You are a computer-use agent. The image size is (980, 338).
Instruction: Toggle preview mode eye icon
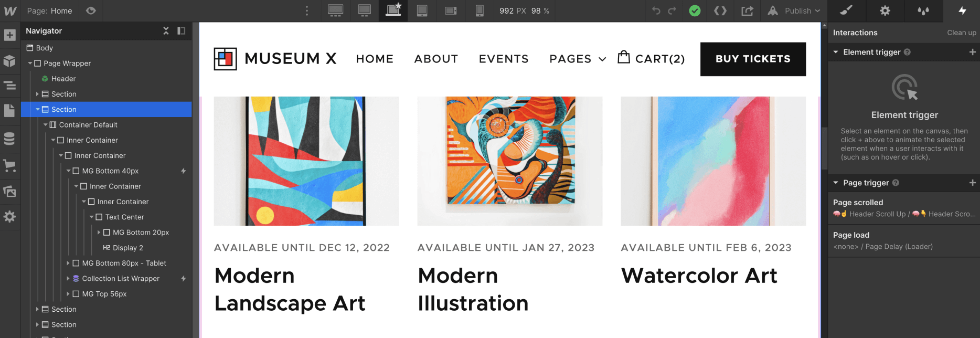coord(91,10)
